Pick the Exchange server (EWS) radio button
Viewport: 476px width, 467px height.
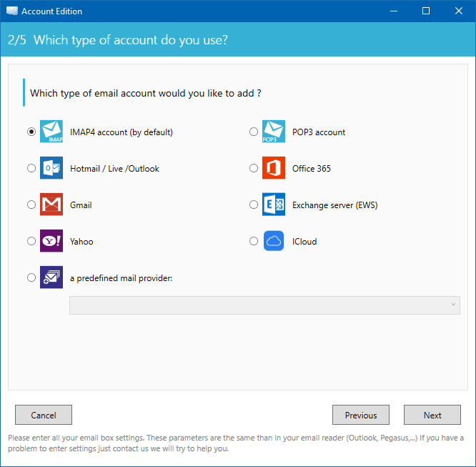[x=254, y=205]
